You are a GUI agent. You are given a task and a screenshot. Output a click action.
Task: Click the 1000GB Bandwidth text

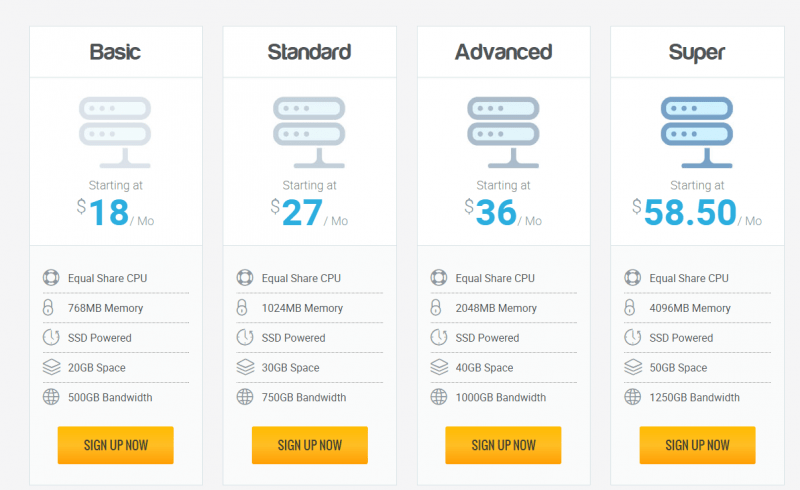(501, 397)
